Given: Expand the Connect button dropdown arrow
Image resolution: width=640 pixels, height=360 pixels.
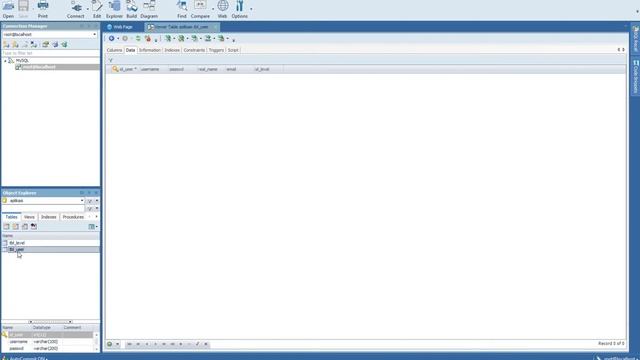Looking at the screenshot, I should click(x=87, y=9).
